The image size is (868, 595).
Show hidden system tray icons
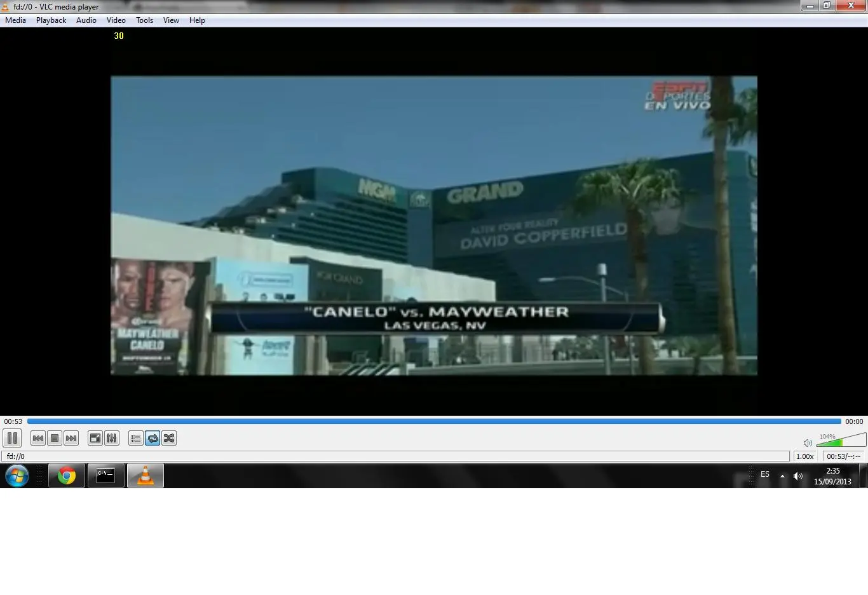pyautogui.click(x=782, y=475)
